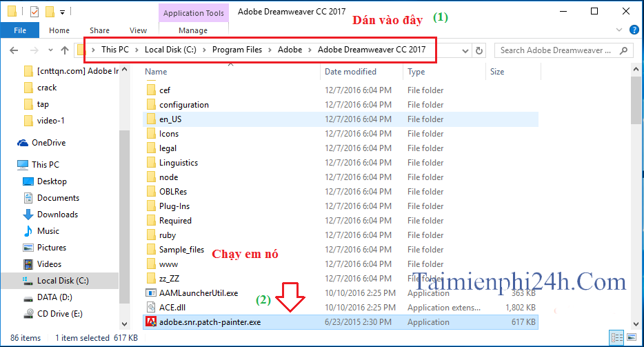Screen dimensions: 644x347
Task: Go back with the Back arrow
Action: tap(14, 50)
